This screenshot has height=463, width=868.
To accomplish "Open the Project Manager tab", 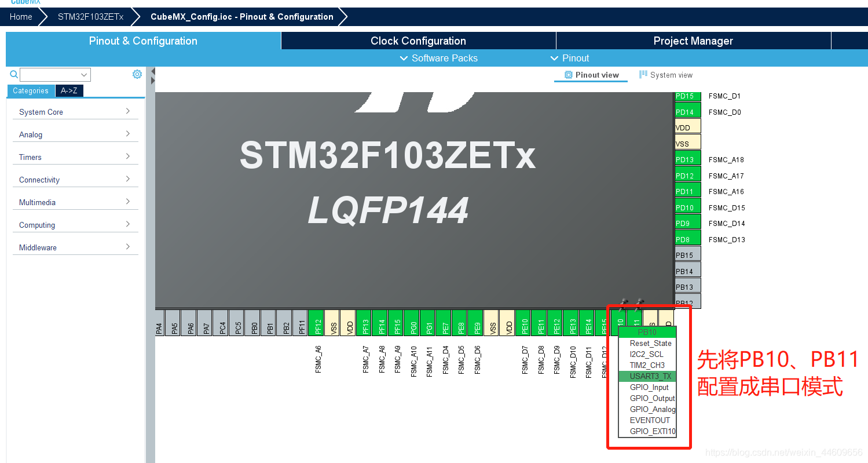I will point(693,41).
